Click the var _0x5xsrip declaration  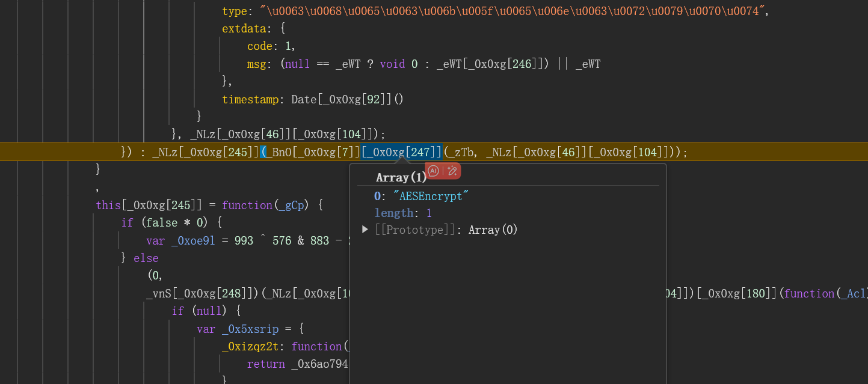point(251,329)
